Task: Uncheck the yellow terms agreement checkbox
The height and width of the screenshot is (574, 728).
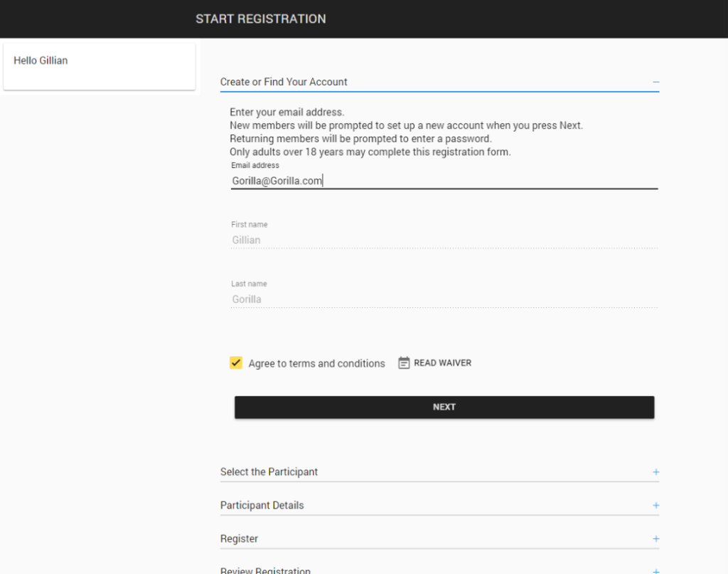Action: pos(236,363)
